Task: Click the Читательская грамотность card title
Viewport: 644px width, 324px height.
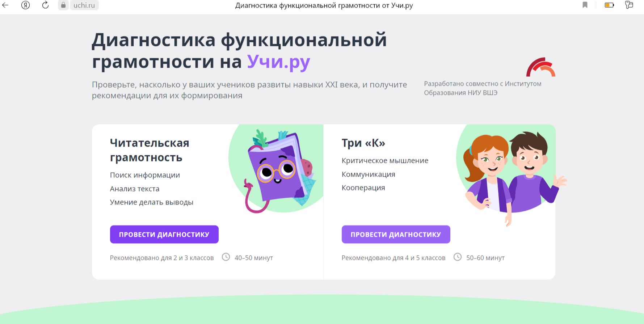Action: 150,150
